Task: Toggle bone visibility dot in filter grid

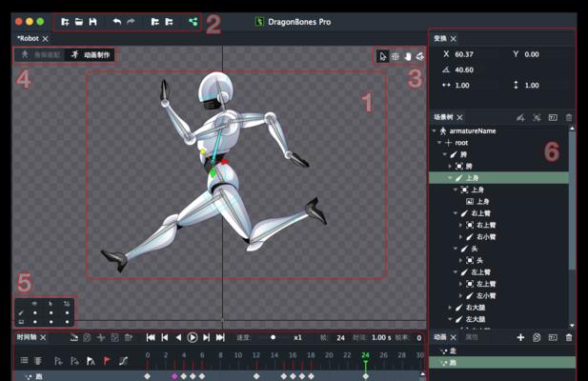Action: pos(35,312)
